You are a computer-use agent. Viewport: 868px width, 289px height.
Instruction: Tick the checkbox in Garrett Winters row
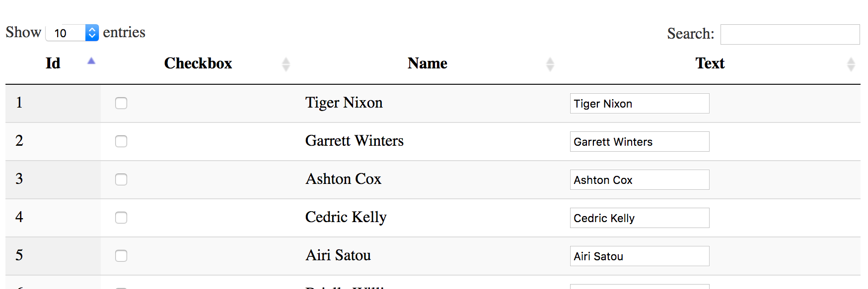click(121, 141)
